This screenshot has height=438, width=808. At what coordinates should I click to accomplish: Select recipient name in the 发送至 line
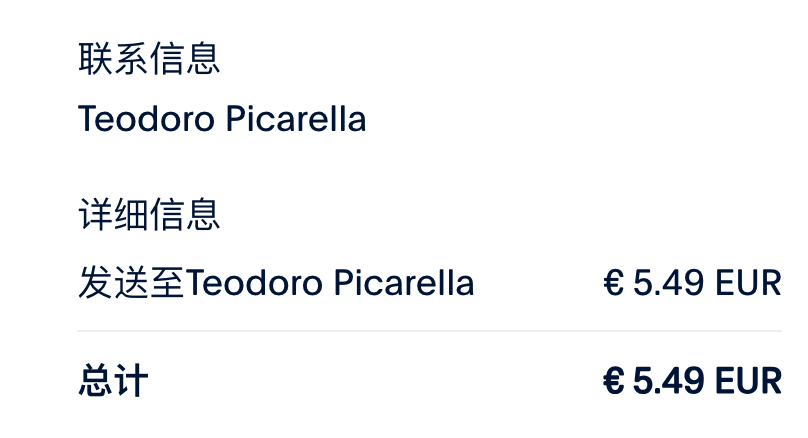330,284
